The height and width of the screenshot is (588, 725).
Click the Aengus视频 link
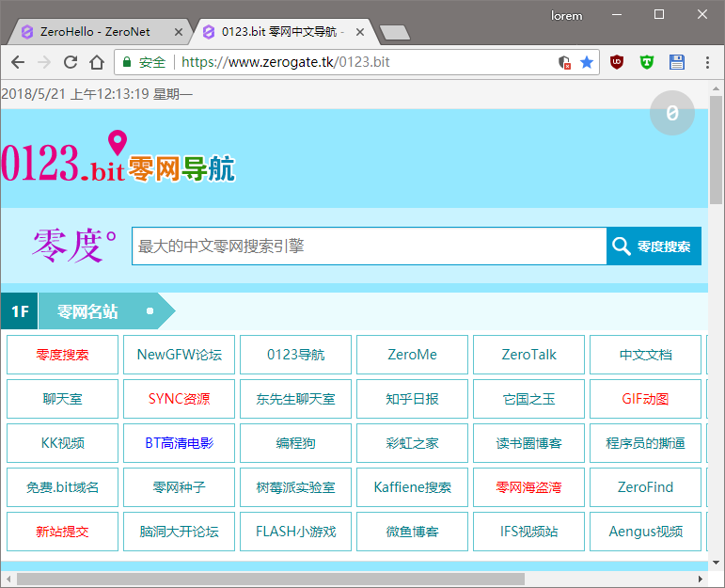(x=645, y=532)
